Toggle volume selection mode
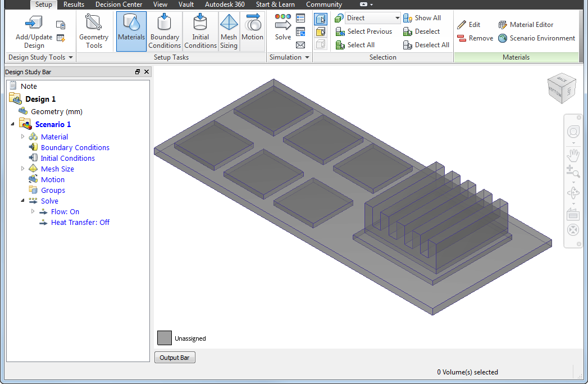This screenshot has width=588, height=384. tap(321, 19)
